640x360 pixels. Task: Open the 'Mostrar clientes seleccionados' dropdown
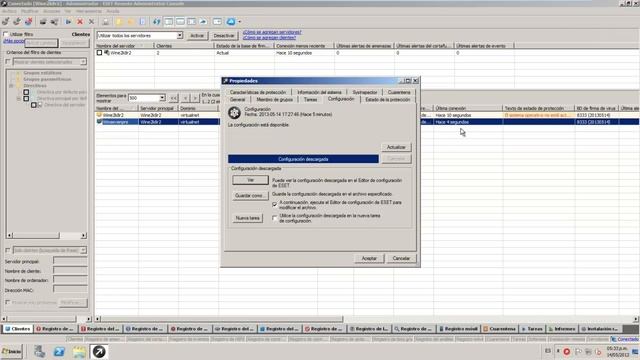coord(83,62)
